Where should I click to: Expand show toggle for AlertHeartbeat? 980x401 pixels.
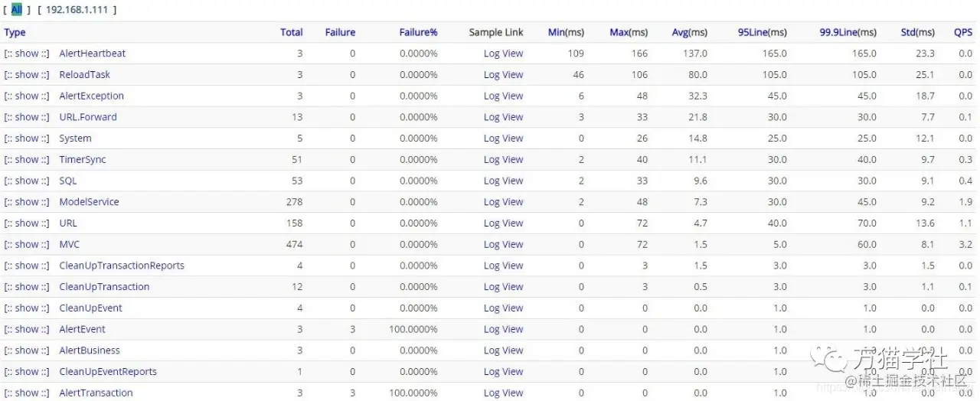pyautogui.click(x=27, y=54)
